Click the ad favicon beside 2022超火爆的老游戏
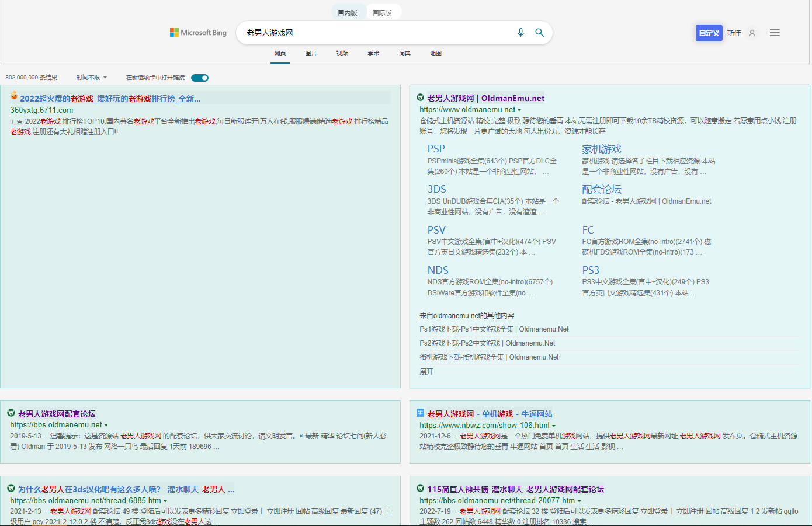This screenshot has width=812, height=526. coord(14,95)
